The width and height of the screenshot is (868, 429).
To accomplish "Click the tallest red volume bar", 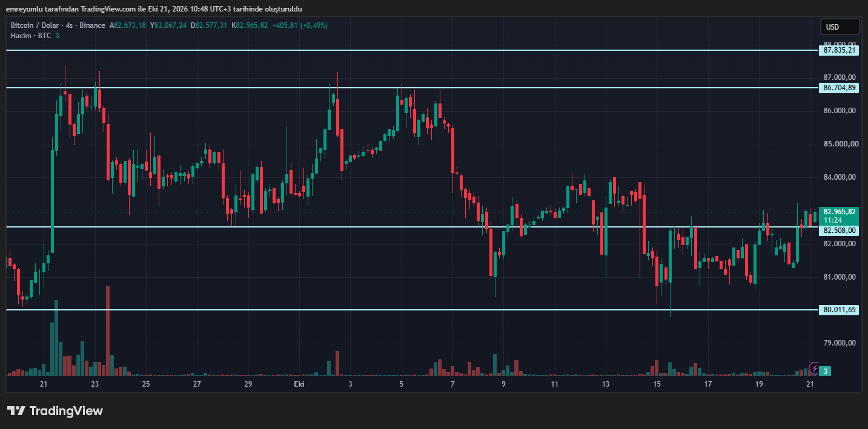I will [108, 331].
